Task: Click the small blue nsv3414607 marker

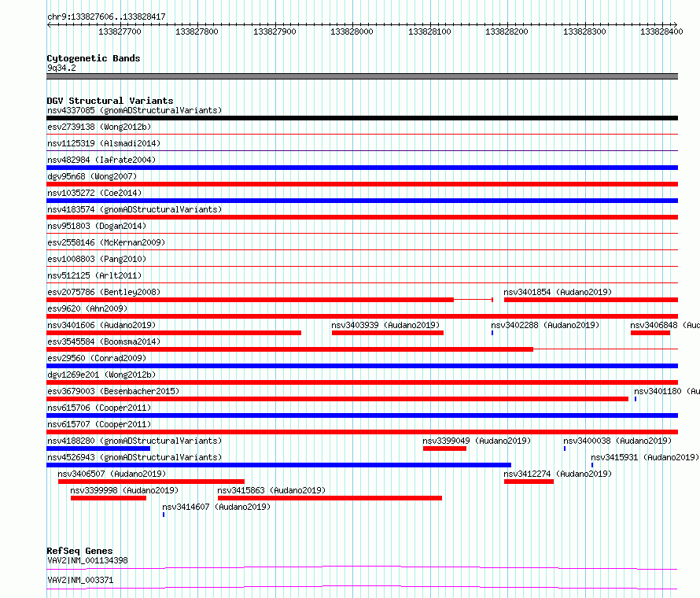Action: (164, 515)
